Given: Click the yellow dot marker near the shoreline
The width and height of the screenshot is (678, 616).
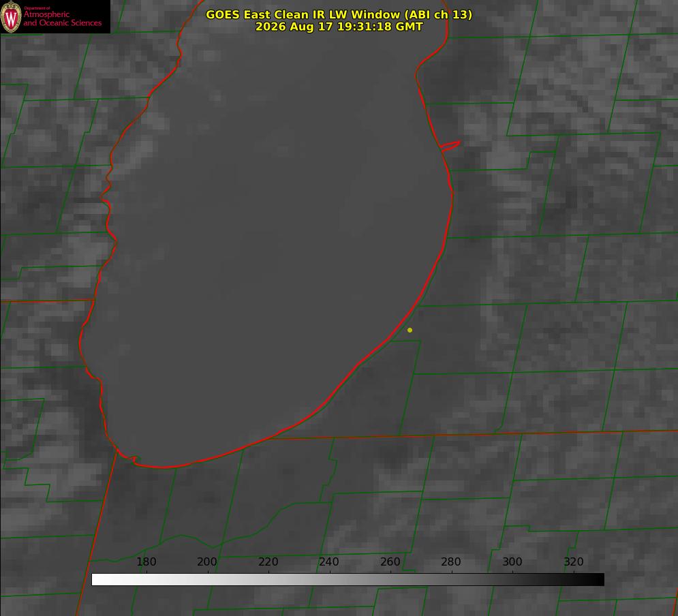Looking at the screenshot, I should (x=410, y=330).
